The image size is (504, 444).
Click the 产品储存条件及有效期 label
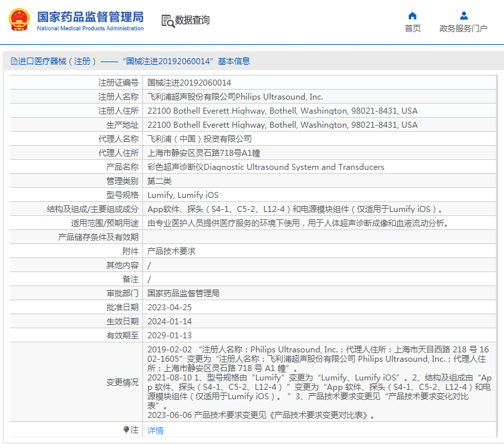[98, 237]
